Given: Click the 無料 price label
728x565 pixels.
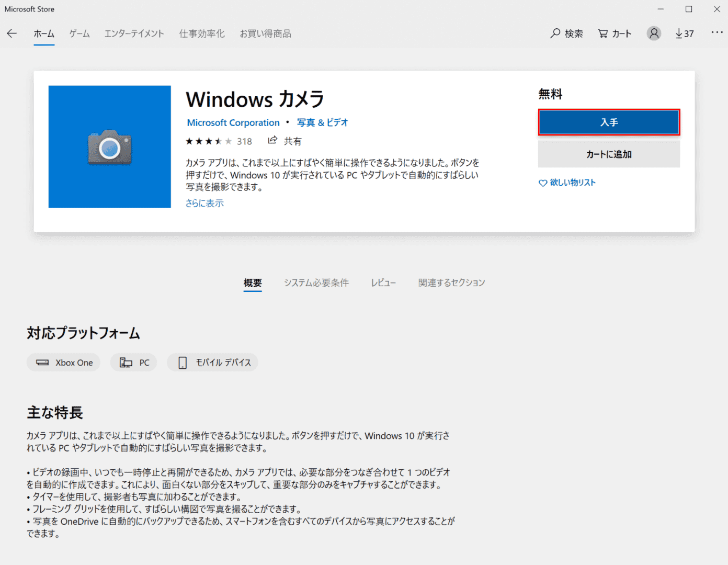Looking at the screenshot, I should (x=551, y=94).
